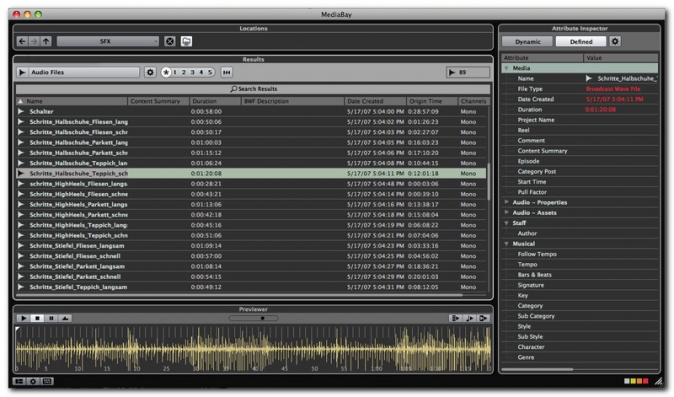Switch to the Defined attributes tab

pos(581,42)
